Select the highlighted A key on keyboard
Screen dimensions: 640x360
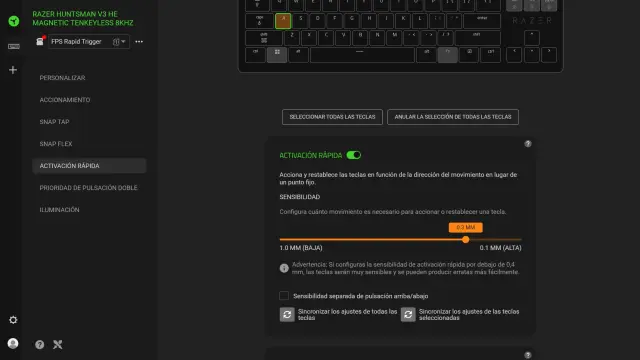point(283,21)
